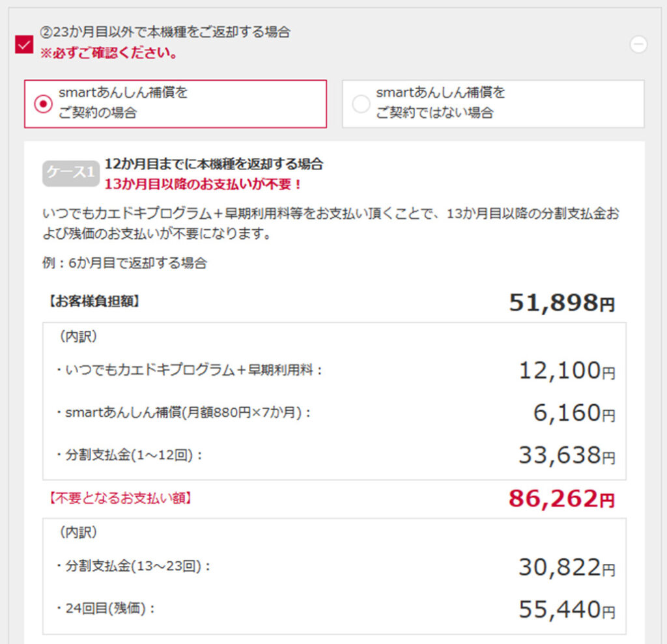Click the gray ケース1 badge

coord(70,173)
